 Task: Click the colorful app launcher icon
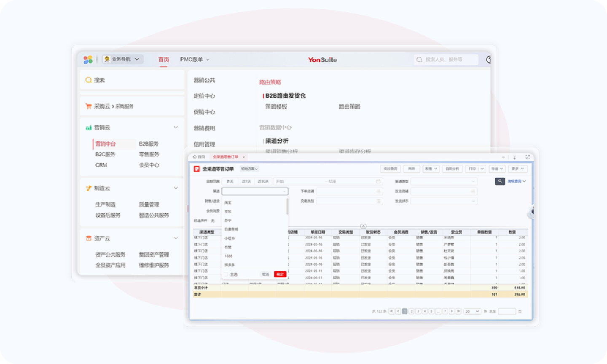tap(88, 59)
